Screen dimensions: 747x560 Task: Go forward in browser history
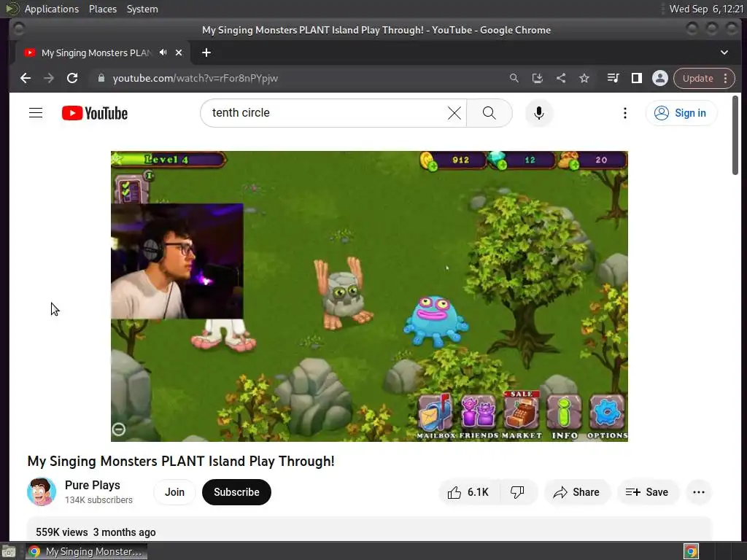(x=49, y=78)
